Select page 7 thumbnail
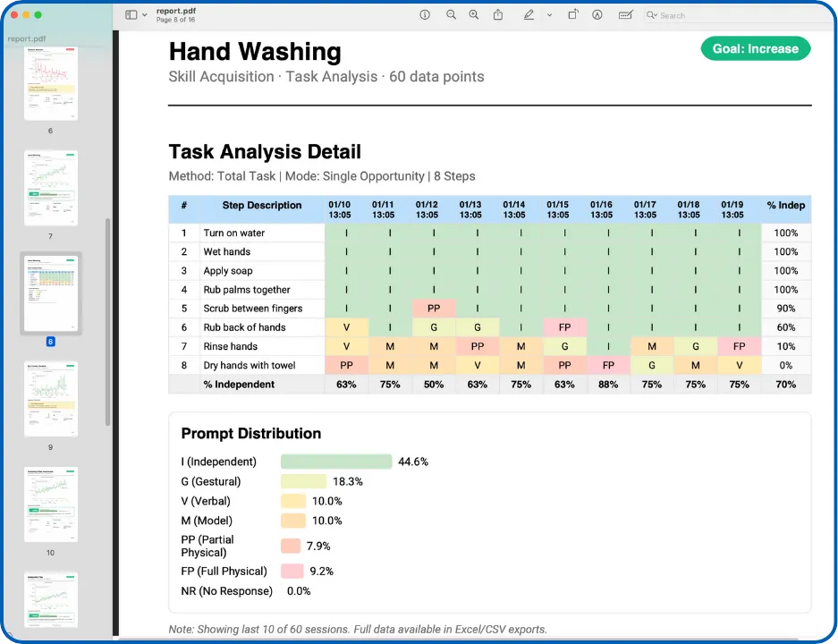838x644 pixels. 51,187
